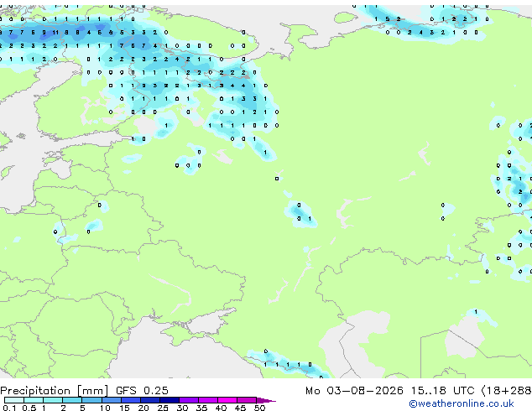Choose the bright magenta 40–45 mm swatch
Screen dimensions: 532x411
pos(227,400)
